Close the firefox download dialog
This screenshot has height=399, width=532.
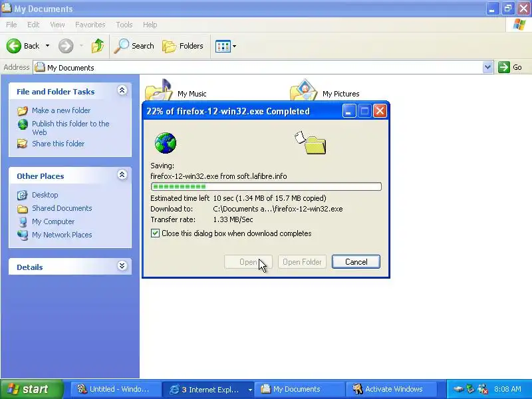click(380, 111)
